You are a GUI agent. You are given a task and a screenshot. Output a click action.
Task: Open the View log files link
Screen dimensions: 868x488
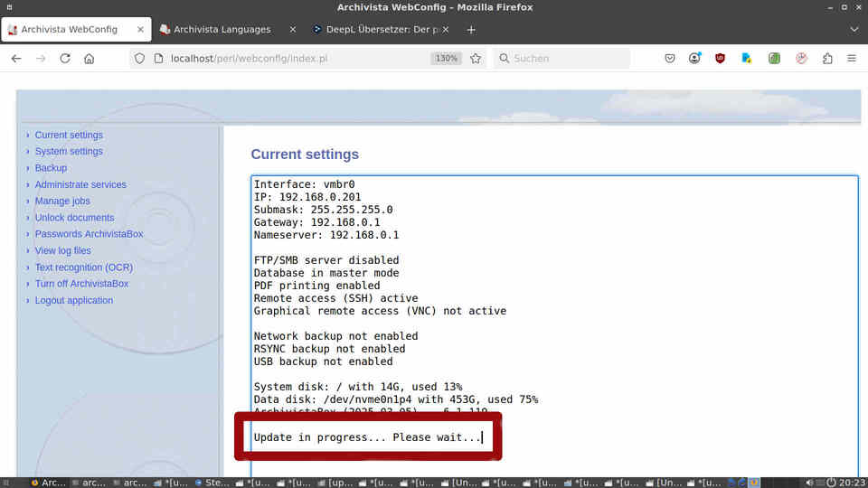click(63, 250)
